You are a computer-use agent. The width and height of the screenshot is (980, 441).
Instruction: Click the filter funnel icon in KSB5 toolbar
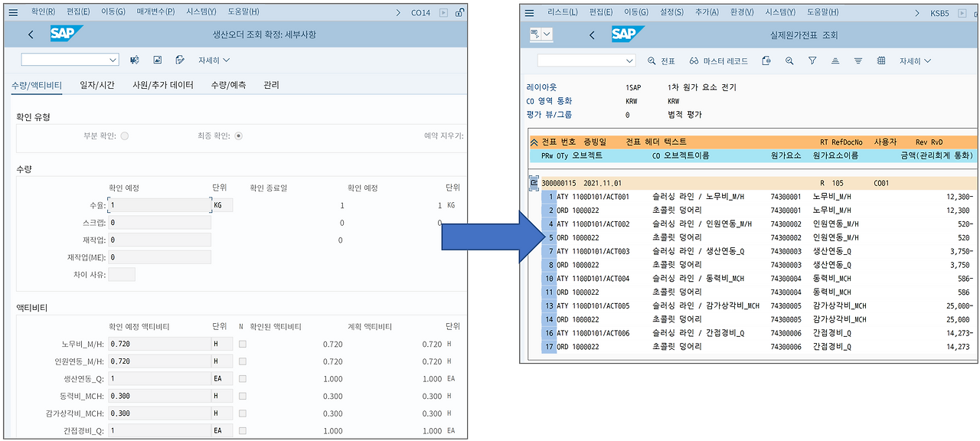pos(812,60)
